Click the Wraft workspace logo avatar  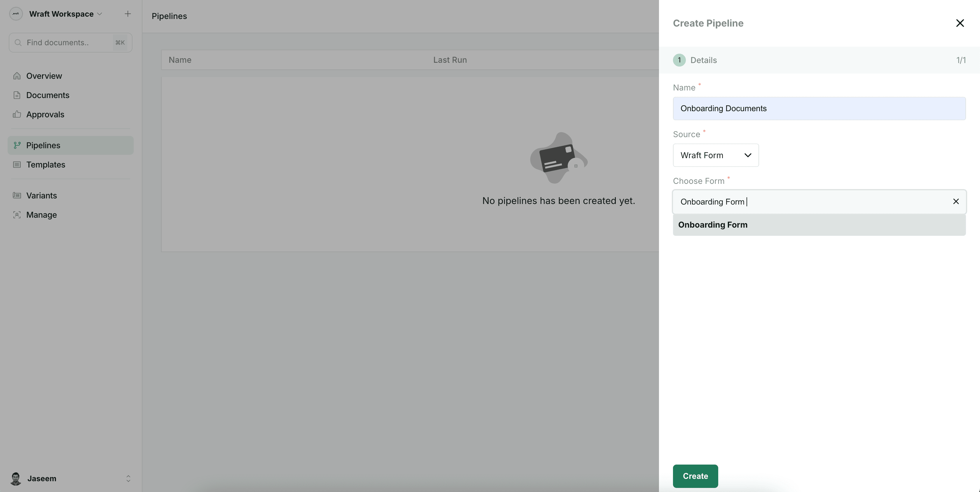coord(16,14)
